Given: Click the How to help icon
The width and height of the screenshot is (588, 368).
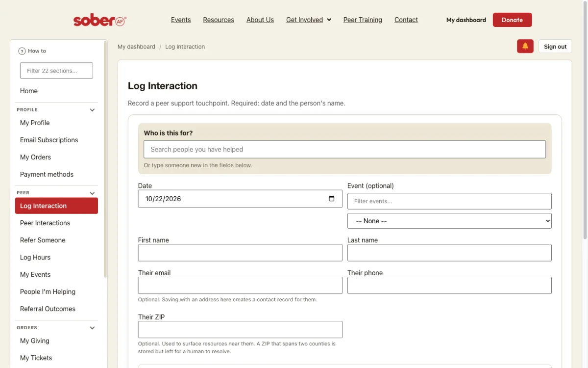Looking at the screenshot, I should click(22, 51).
